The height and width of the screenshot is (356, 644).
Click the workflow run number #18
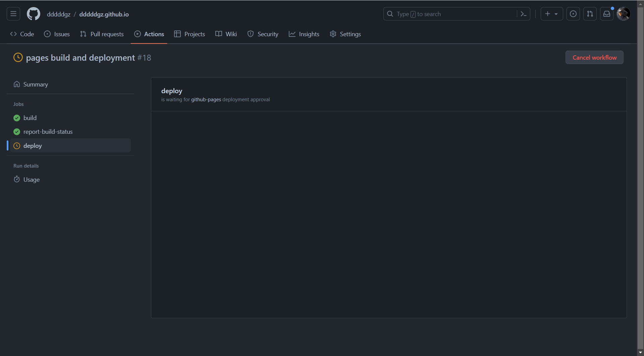pos(144,58)
